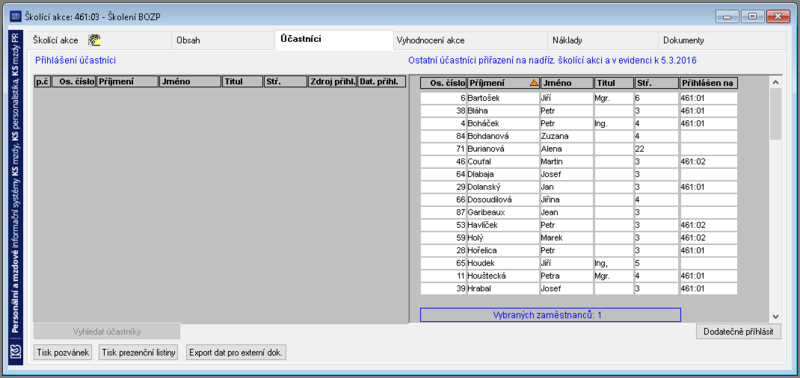Click the Jean name cell

point(566,212)
